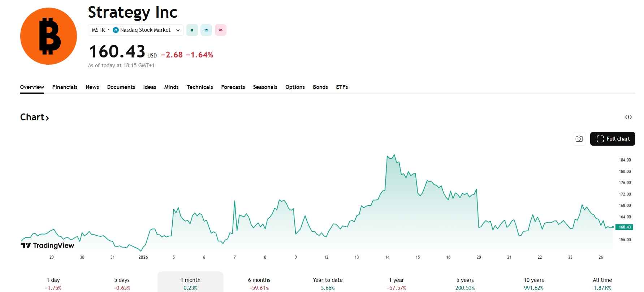The image size is (644, 292).
Task: Click the −1.64% change value
Action: pos(199,55)
